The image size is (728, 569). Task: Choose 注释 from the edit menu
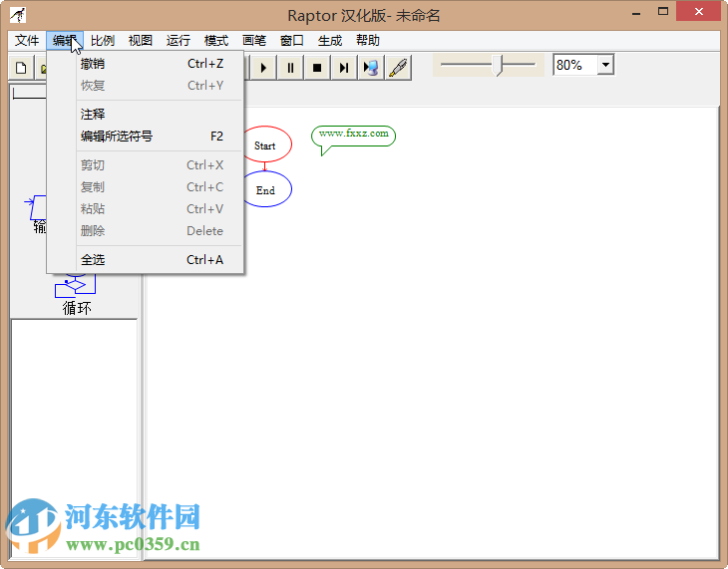click(146, 115)
